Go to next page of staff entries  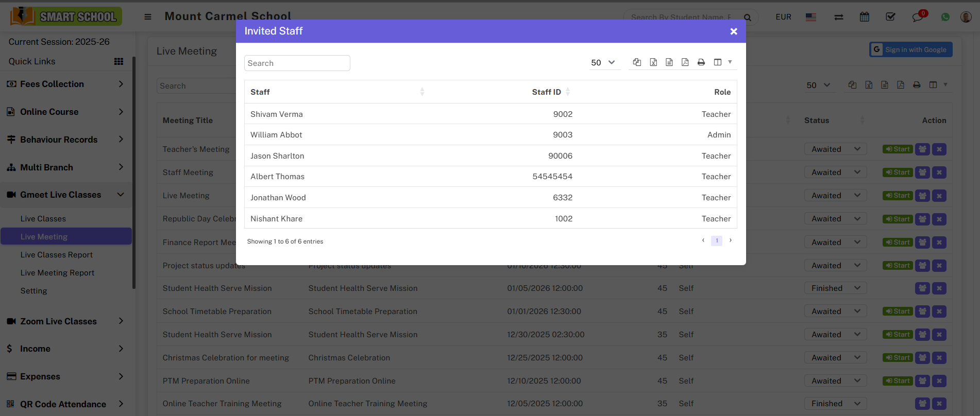click(731, 240)
